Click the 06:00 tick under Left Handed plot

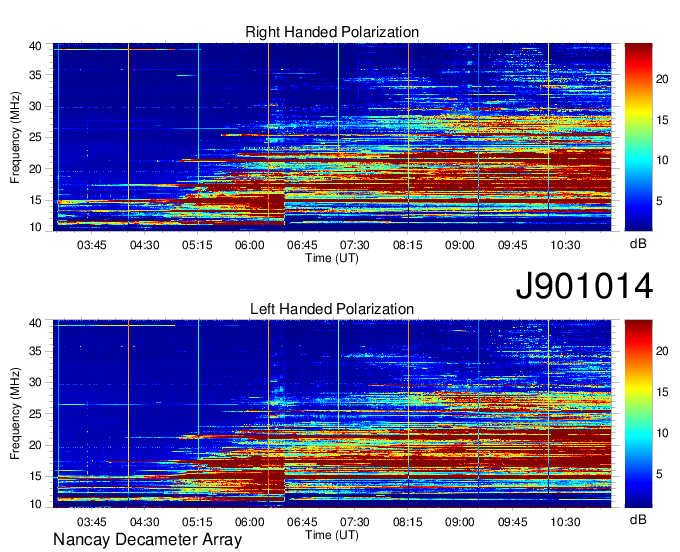tap(250, 522)
